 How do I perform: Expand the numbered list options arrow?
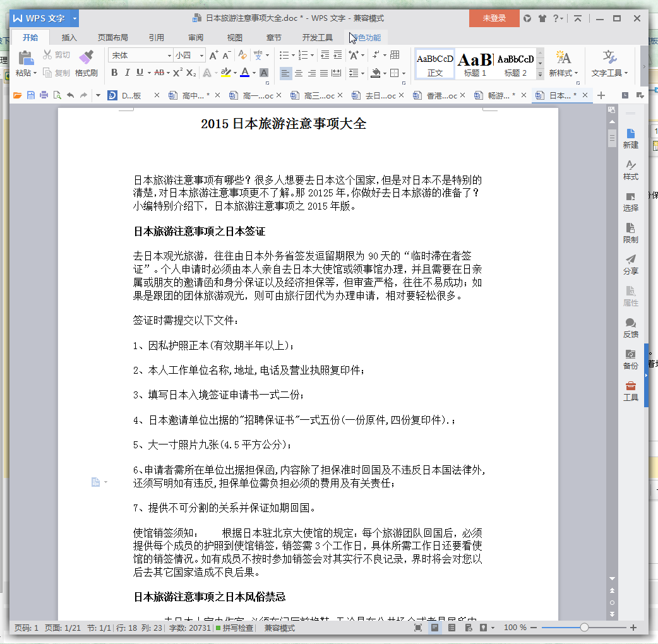pos(312,56)
